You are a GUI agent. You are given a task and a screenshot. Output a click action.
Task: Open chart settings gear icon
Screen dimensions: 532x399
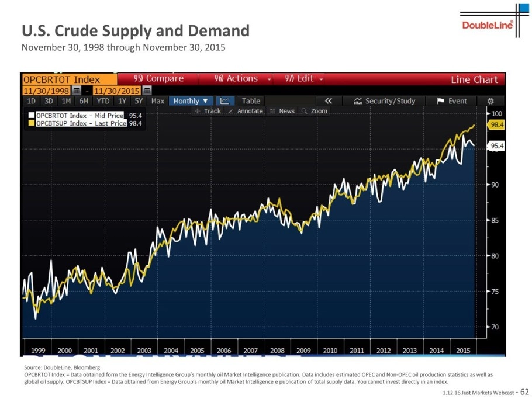click(490, 101)
